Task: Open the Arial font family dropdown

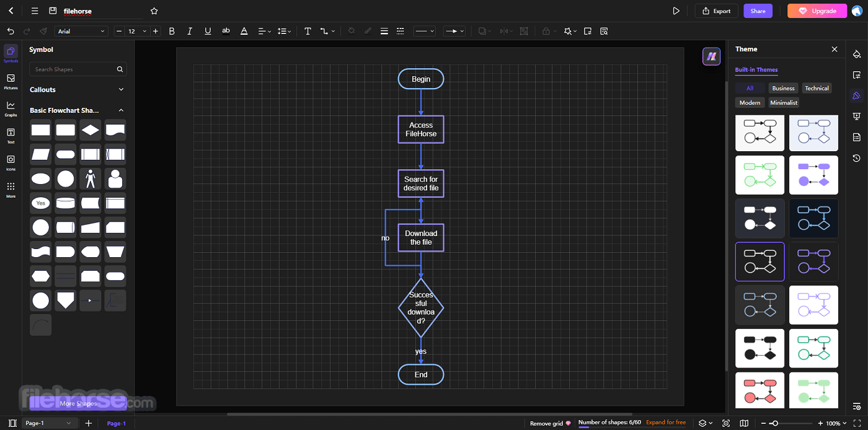Action: [81, 31]
